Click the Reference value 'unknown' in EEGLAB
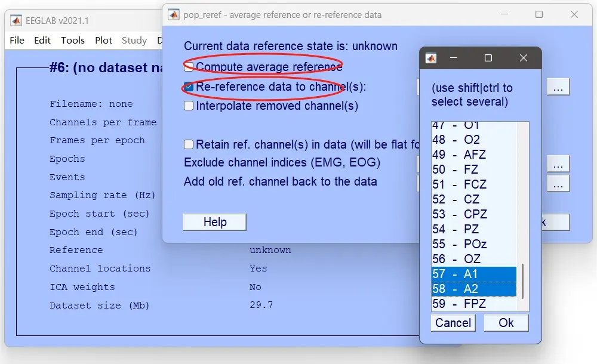 coord(270,250)
